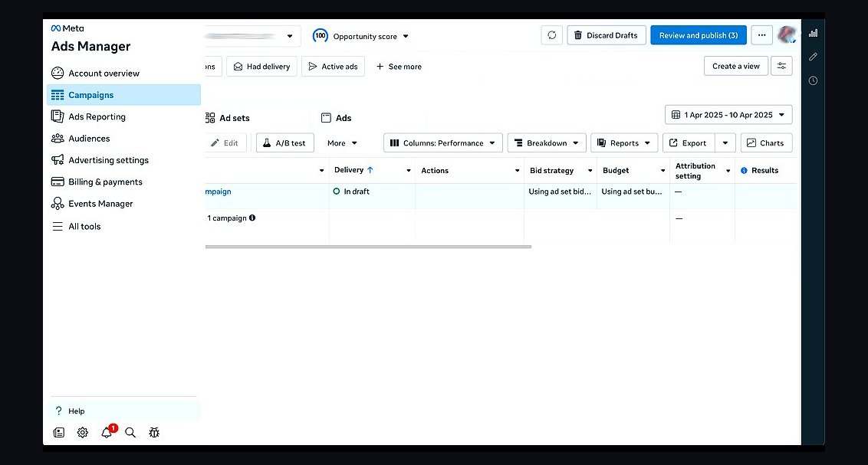Click the pencil edit side panel icon
868x465 pixels.
[814, 57]
